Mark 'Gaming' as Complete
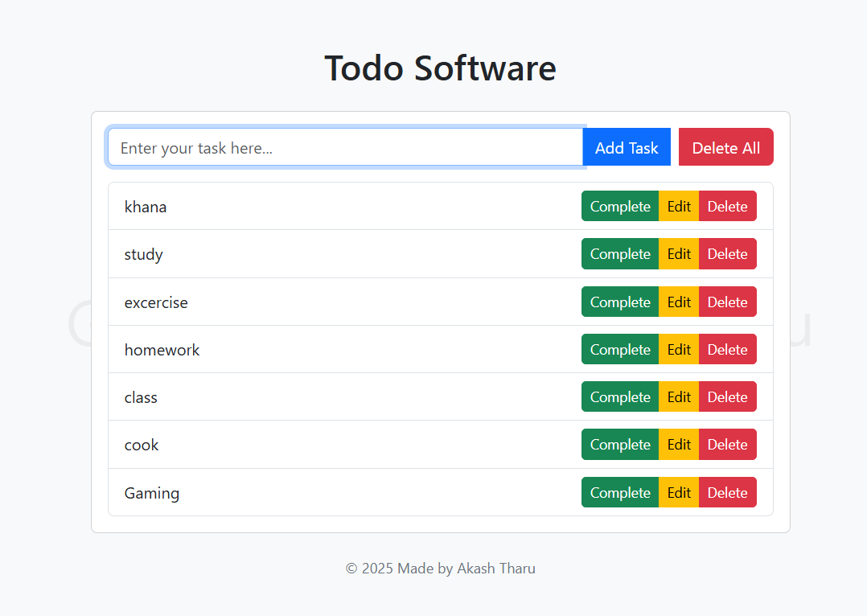 click(x=619, y=492)
